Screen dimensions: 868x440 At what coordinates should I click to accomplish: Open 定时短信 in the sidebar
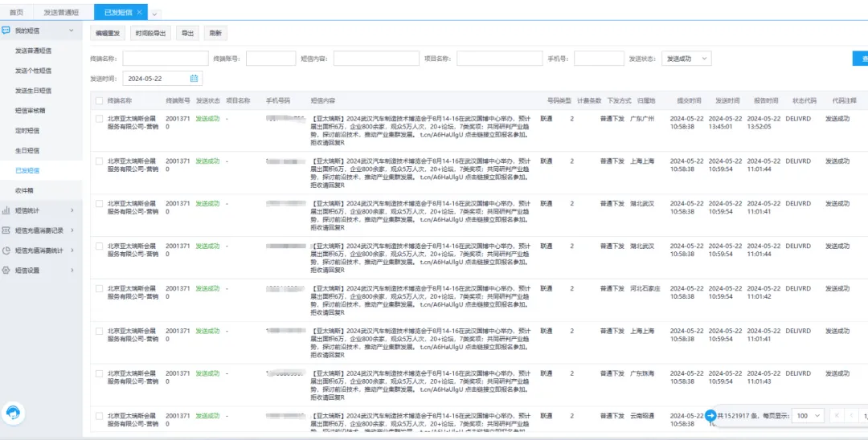click(27, 130)
